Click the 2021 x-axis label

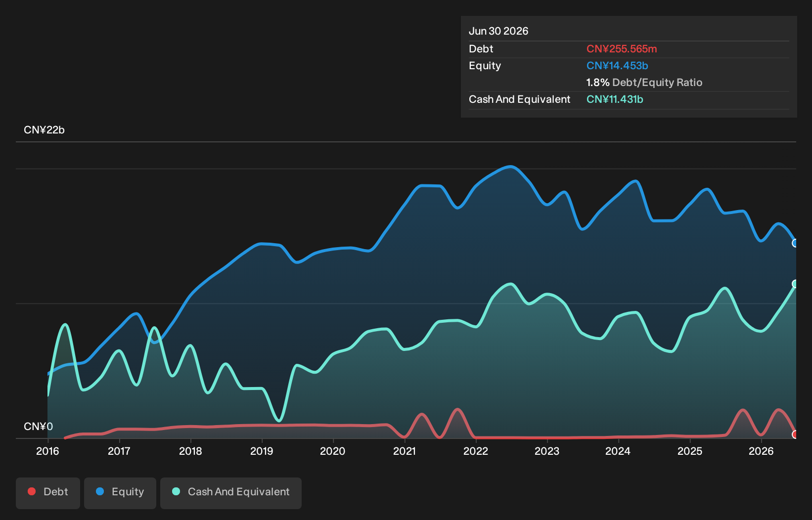click(x=405, y=451)
